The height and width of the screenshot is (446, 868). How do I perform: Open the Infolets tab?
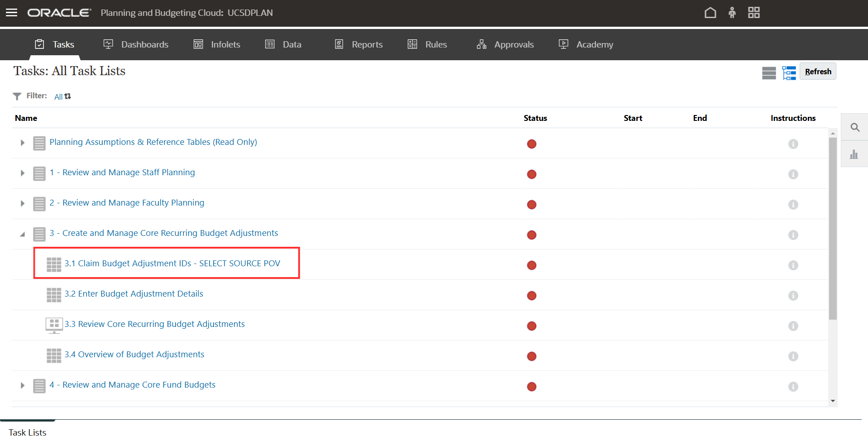pyautogui.click(x=217, y=44)
